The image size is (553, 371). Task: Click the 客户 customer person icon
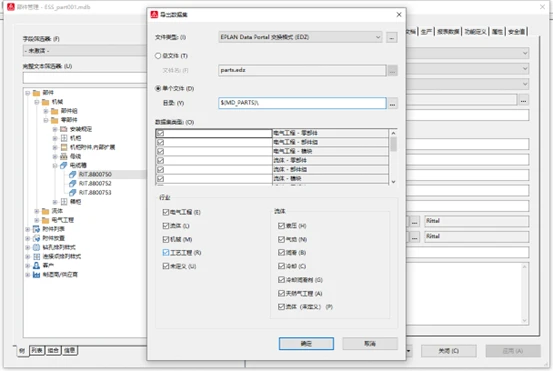click(x=36, y=265)
